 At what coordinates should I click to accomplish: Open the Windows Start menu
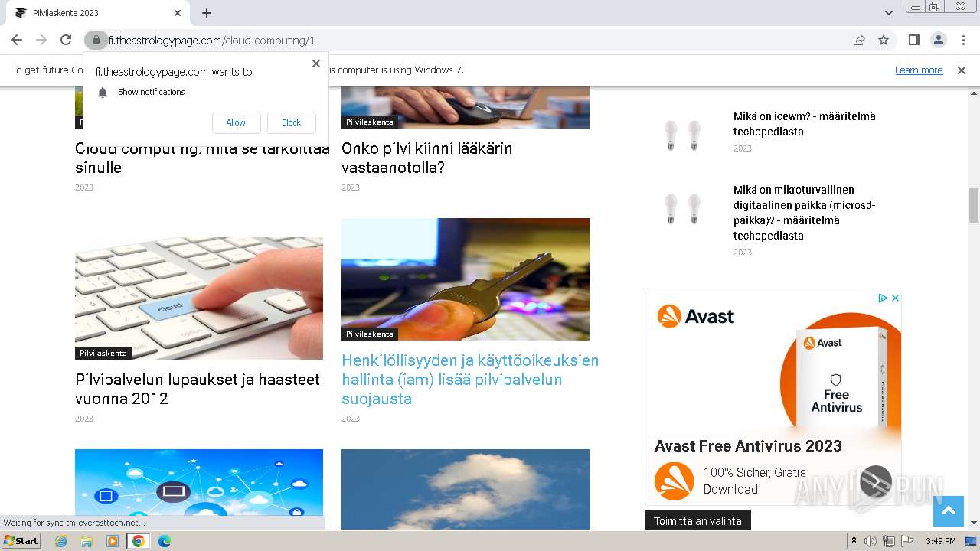pos(21,541)
